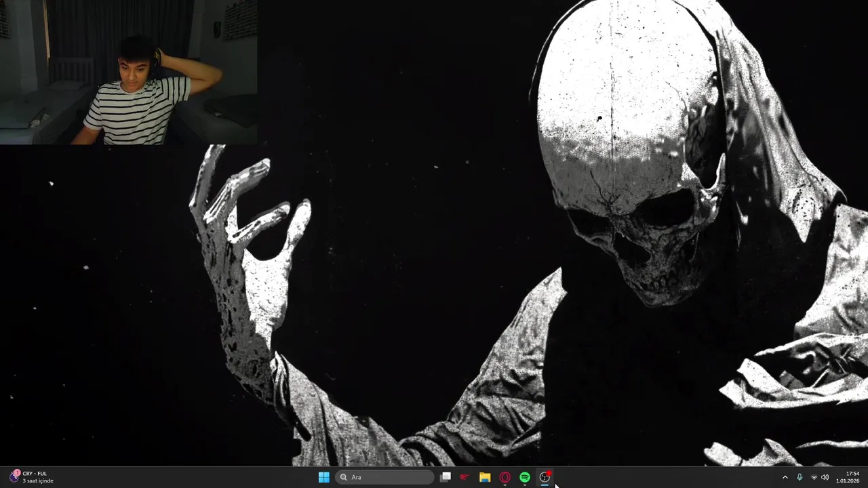
Task: Click the webcam overlay video
Action: pyautogui.click(x=129, y=73)
